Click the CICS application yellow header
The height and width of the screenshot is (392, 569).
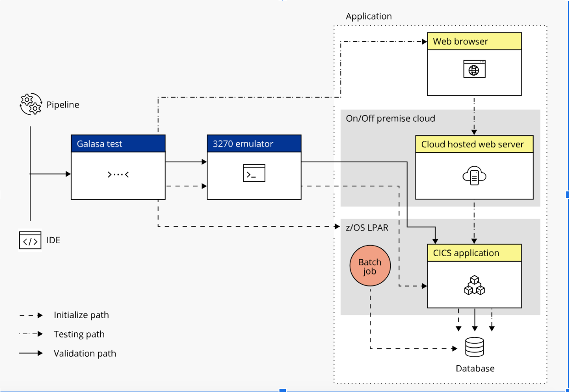point(474,253)
